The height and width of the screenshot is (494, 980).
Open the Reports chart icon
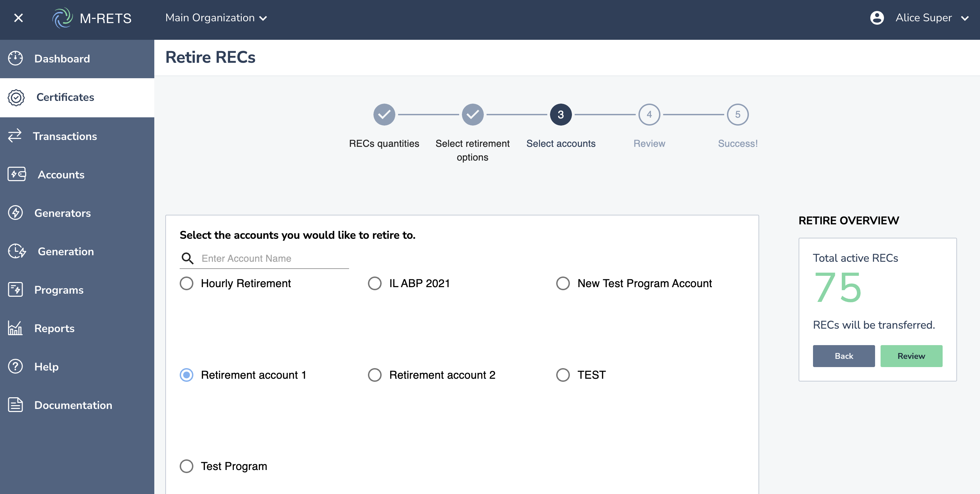15,328
